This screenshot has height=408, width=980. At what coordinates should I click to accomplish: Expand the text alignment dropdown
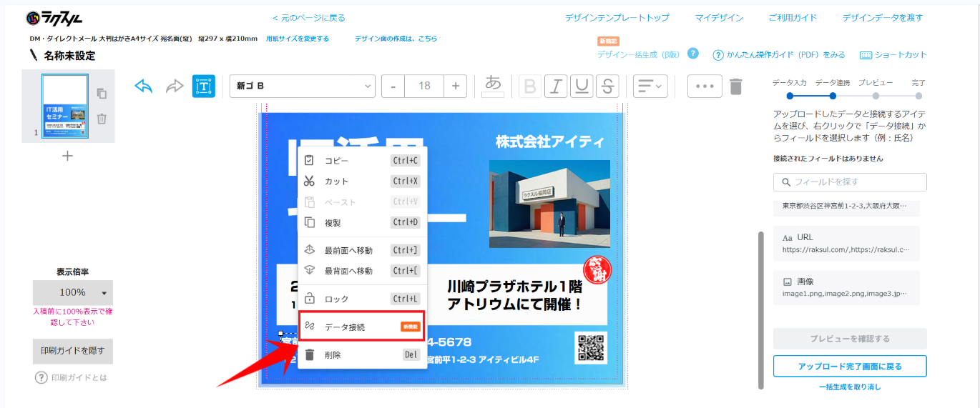(650, 86)
